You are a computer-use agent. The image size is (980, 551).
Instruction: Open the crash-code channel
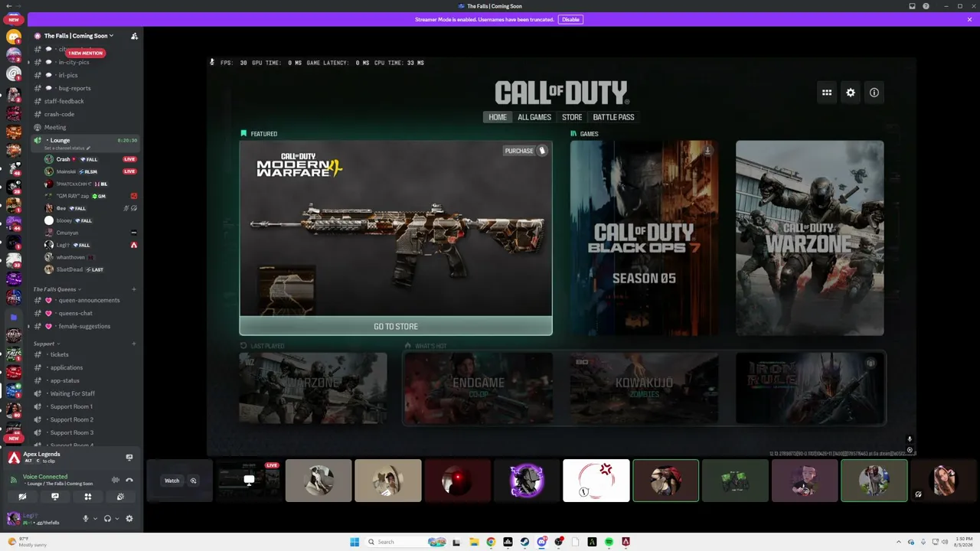60,114
